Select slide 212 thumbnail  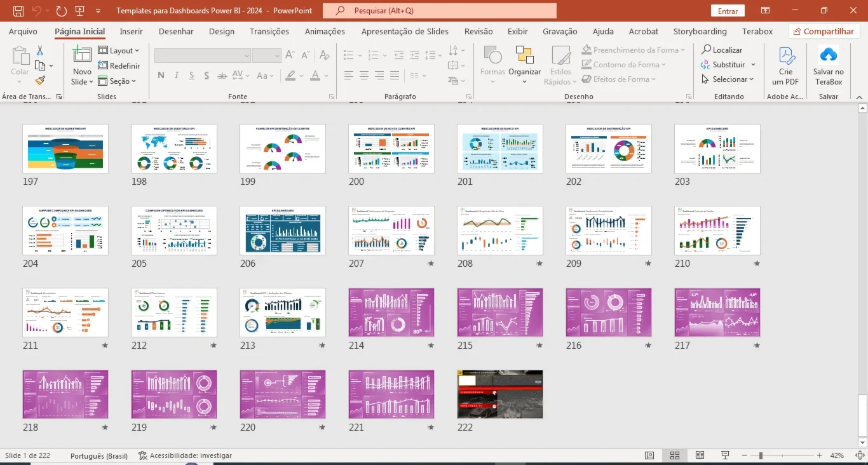pos(174,313)
